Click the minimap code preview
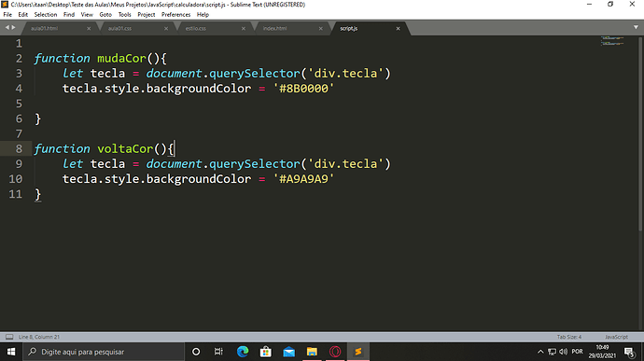The height and width of the screenshot is (361, 644). (612, 41)
